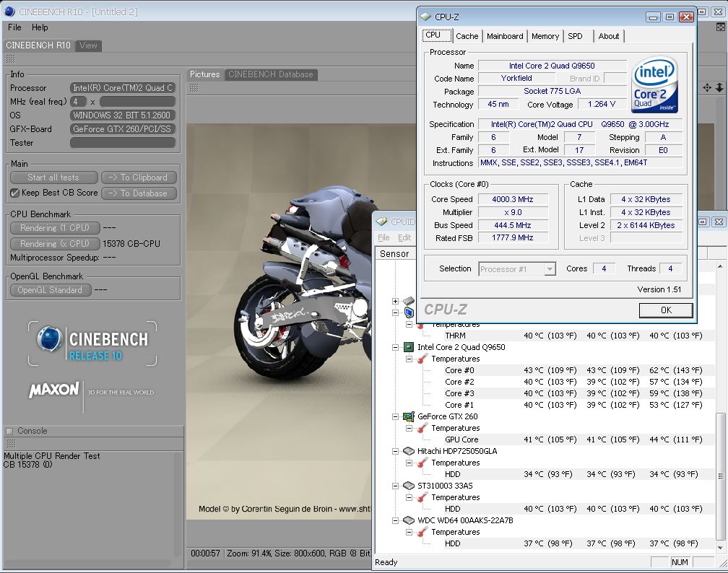Click the GeForce GTX 260 graphics card icon
728x573 pixels.
pos(408,416)
